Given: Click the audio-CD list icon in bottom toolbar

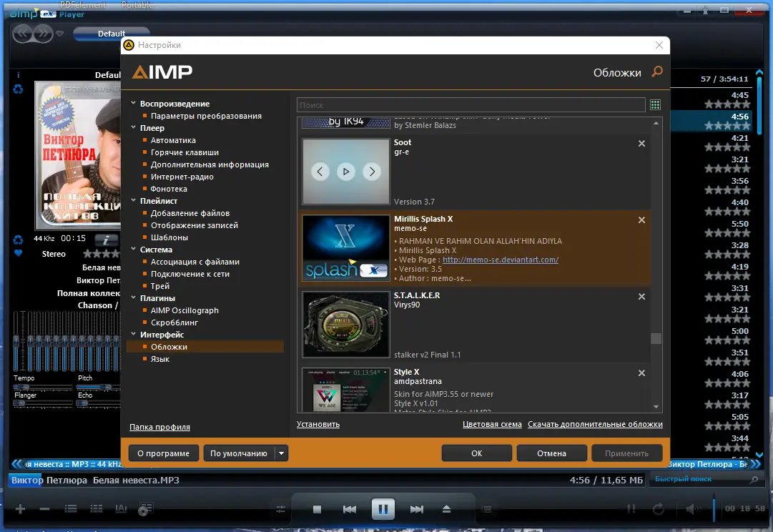Looking at the screenshot, I should pos(144,509).
